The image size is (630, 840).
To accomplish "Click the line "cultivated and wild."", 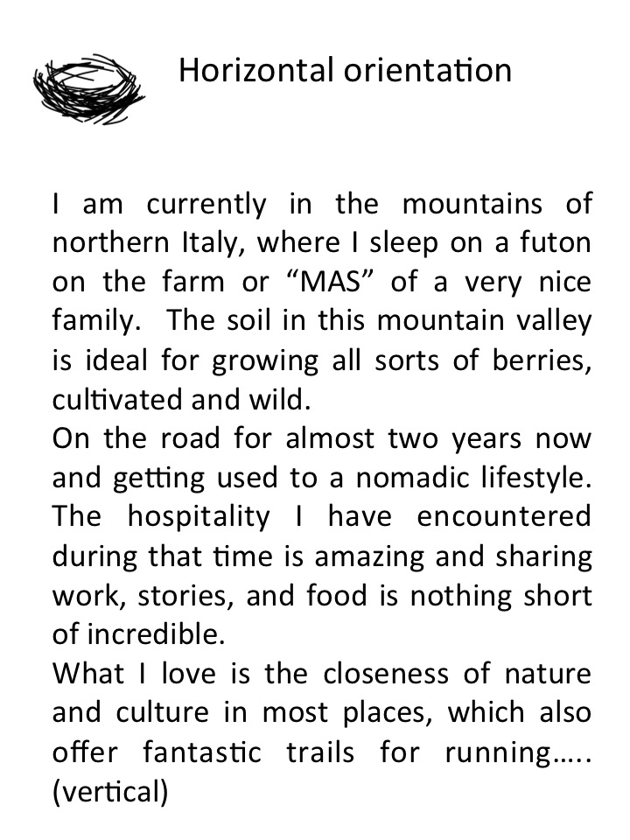I will [181, 401].
